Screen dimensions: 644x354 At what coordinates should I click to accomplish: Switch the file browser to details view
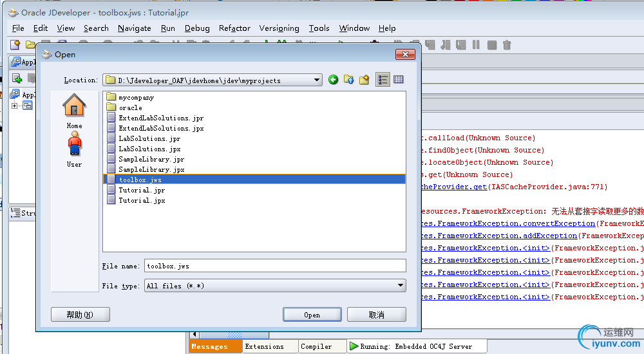[399, 80]
